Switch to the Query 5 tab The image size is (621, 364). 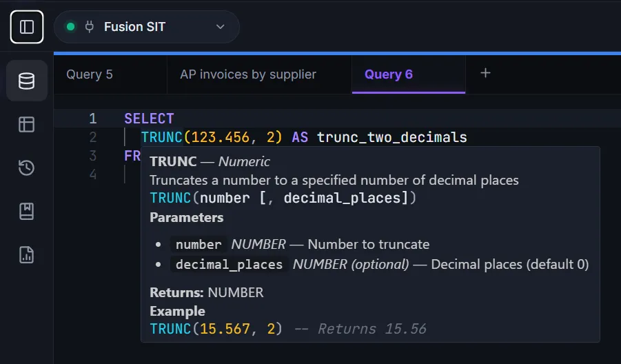point(110,74)
